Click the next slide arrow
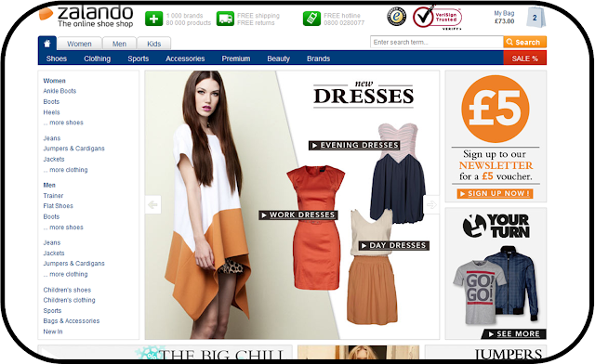This screenshot has width=595, height=364. coord(431,204)
